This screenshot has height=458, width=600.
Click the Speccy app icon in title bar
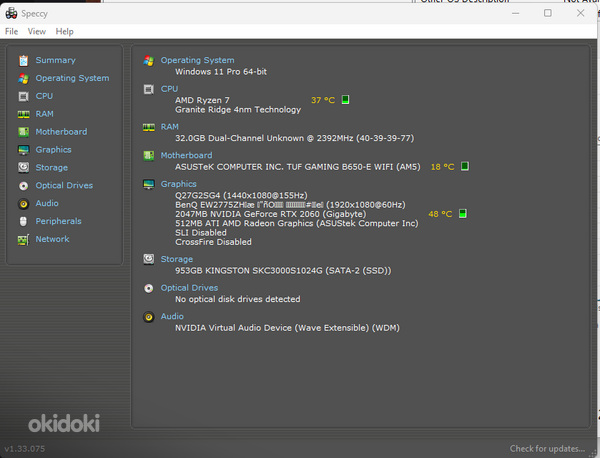11,13
